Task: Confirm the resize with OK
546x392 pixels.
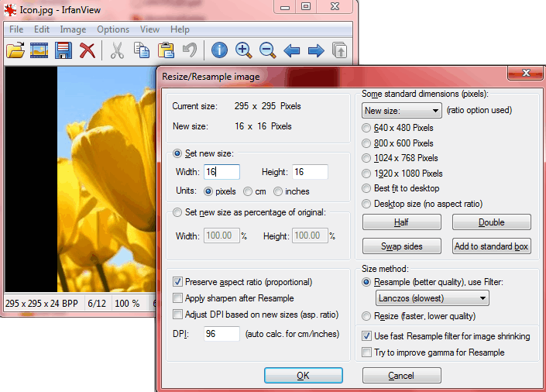Action: pyautogui.click(x=304, y=375)
